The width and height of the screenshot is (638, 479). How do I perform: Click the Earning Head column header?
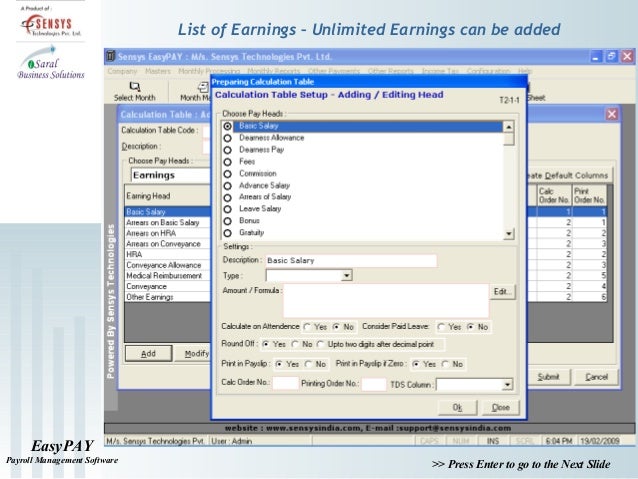coord(167,196)
